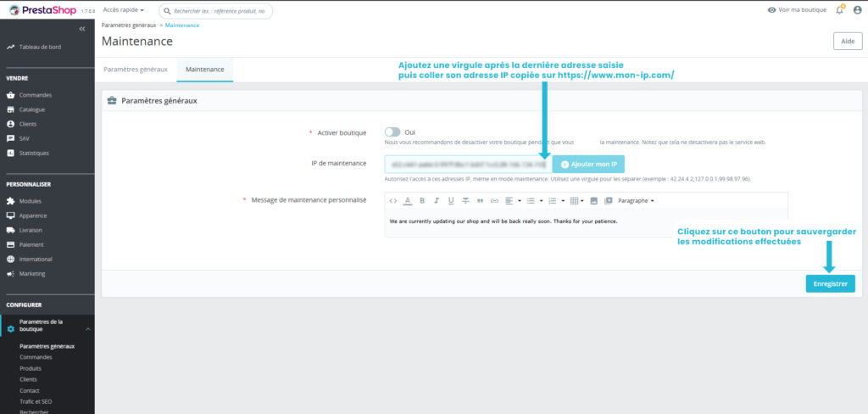This screenshot has height=414, width=868.
Task: Open the Accès rapide dropdown
Action: click(x=124, y=10)
